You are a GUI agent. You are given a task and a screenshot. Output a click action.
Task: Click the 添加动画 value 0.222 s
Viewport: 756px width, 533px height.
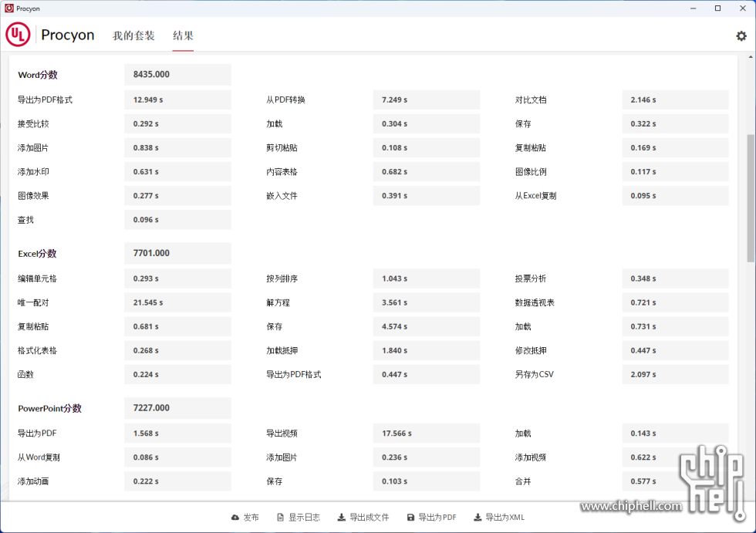click(x=177, y=481)
